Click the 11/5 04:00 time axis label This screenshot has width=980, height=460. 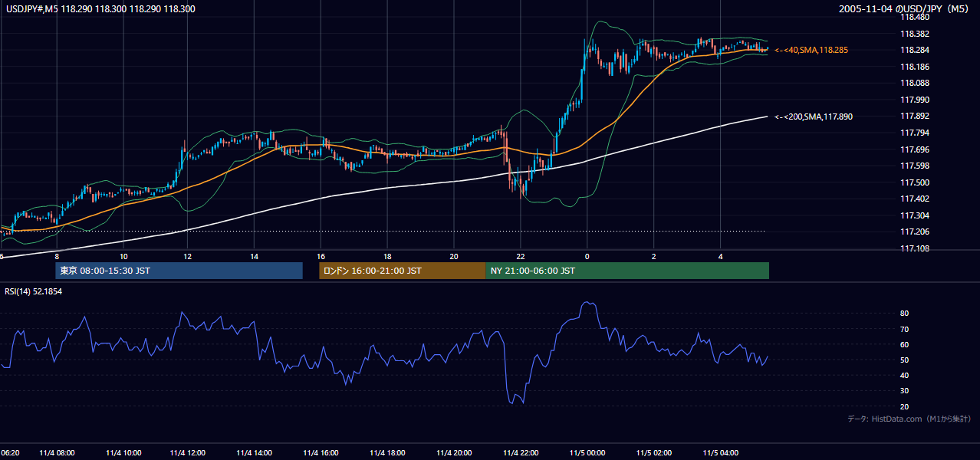[x=720, y=453]
